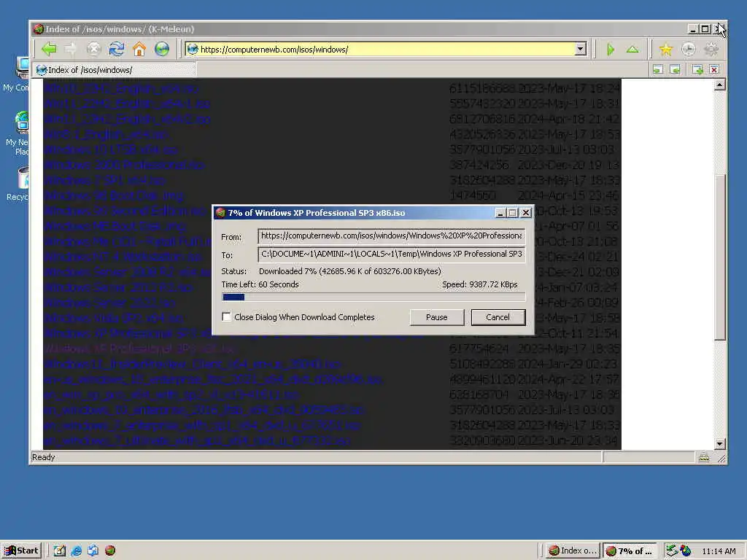Click the colorful system tray icon

point(686,551)
